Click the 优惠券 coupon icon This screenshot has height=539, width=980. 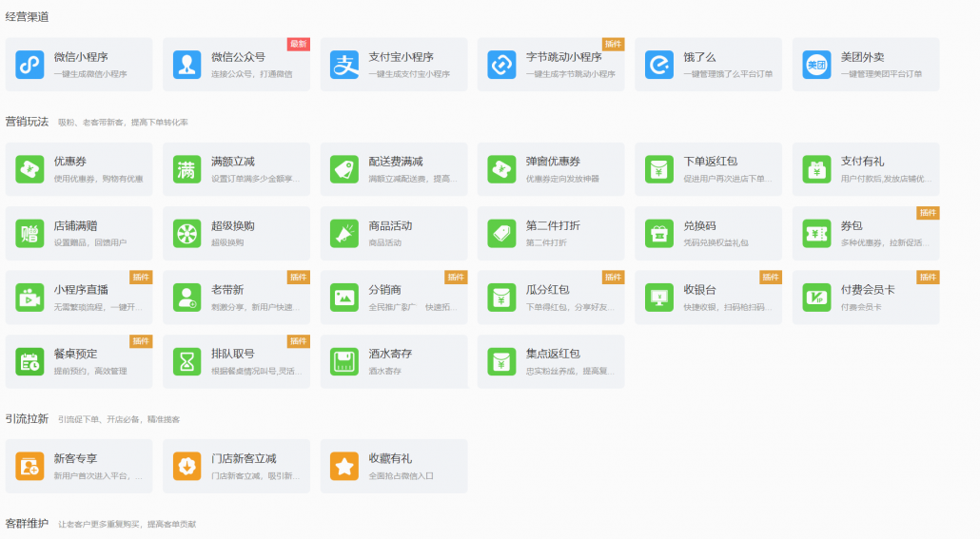click(x=30, y=169)
